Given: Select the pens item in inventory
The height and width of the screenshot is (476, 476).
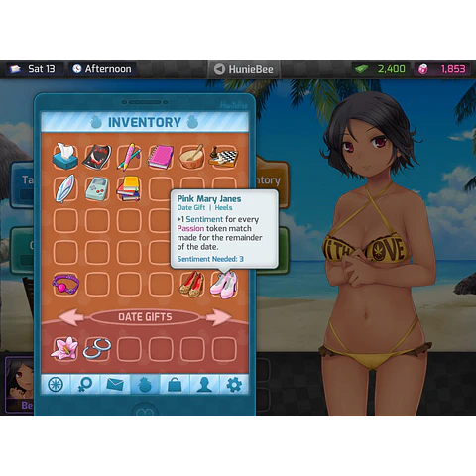Looking at the screenshot, I should pos(129,157).
